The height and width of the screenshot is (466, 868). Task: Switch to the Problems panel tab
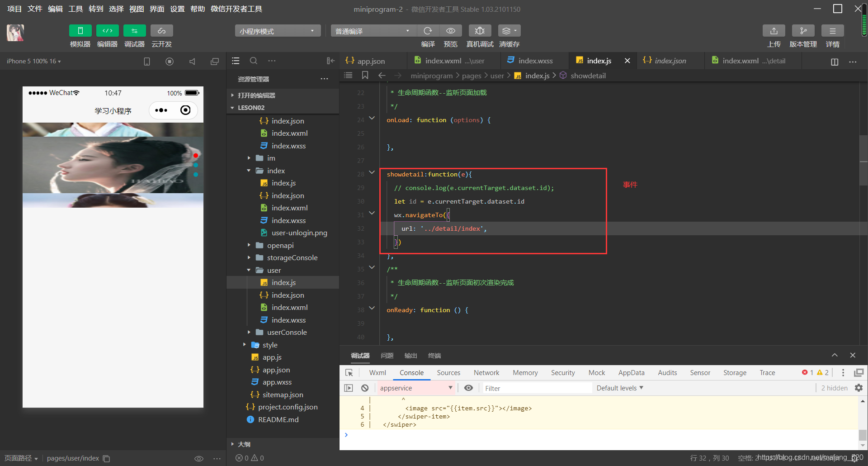pos(387,356)
